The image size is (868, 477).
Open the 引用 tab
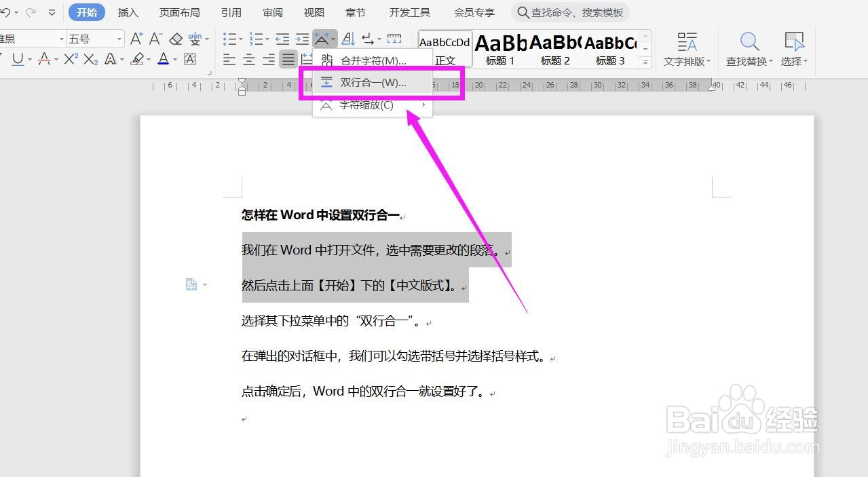[x=231, y=12]
